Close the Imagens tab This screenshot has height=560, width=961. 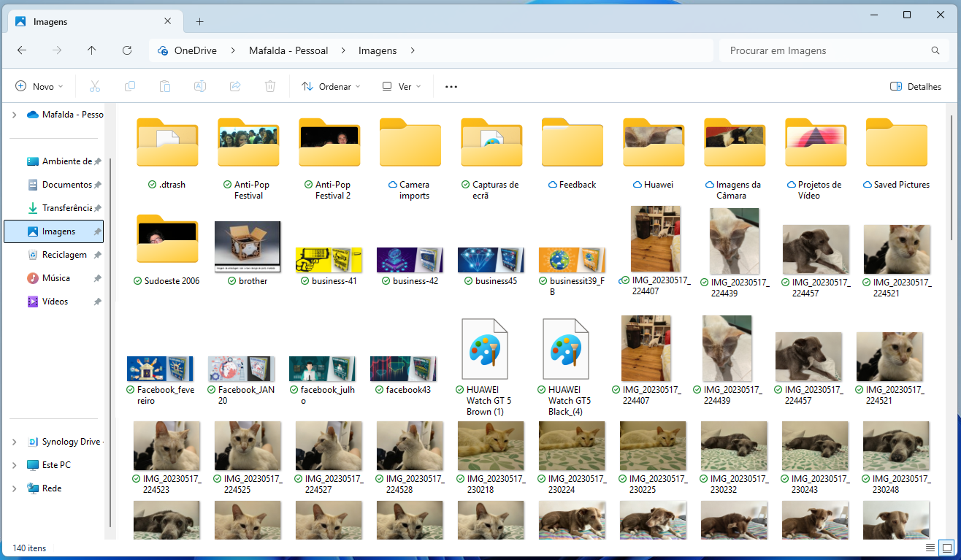pos(169,21)
